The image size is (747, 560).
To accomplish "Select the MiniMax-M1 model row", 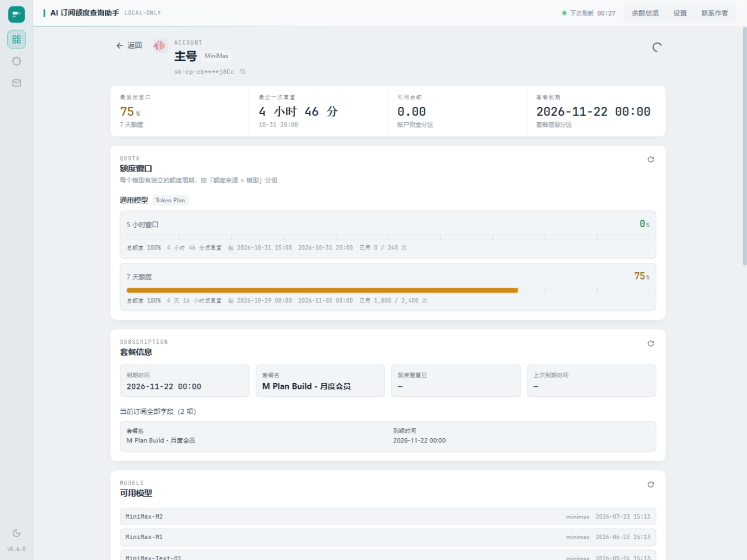I will (388, 537).
